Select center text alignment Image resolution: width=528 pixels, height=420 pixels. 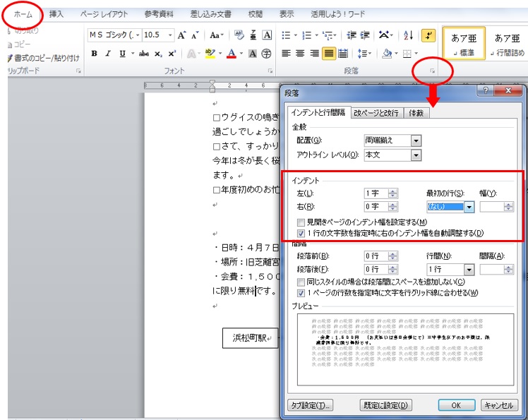301,54
